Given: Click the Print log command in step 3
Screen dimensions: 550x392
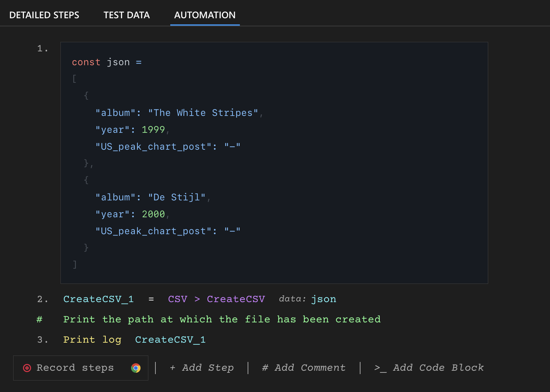Looking at the screenshot, I should pos(92,340).
